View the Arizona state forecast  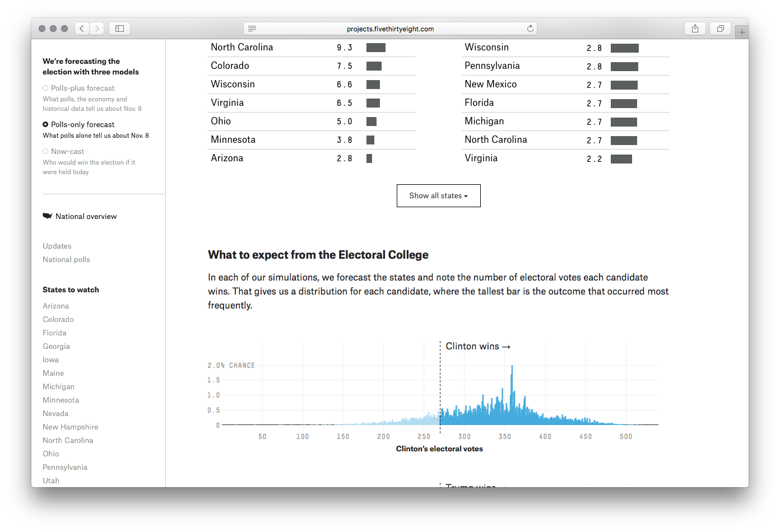pyautogui.click(x=55, y=306)
